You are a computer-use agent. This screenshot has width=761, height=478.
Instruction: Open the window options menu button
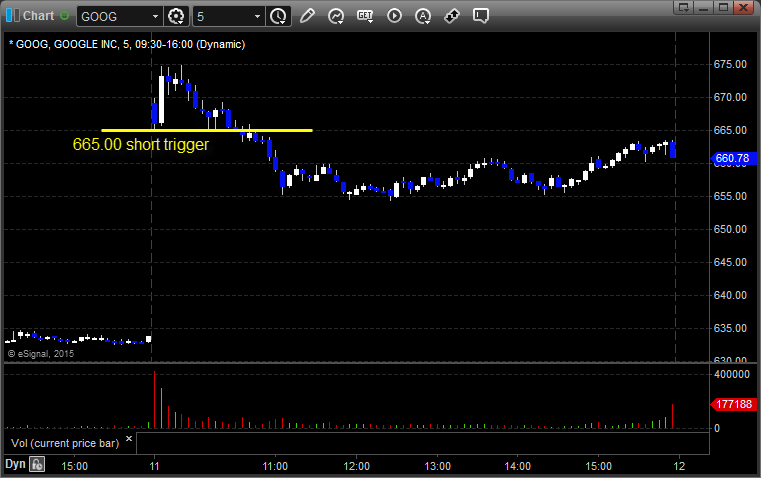tap(684, 7)
